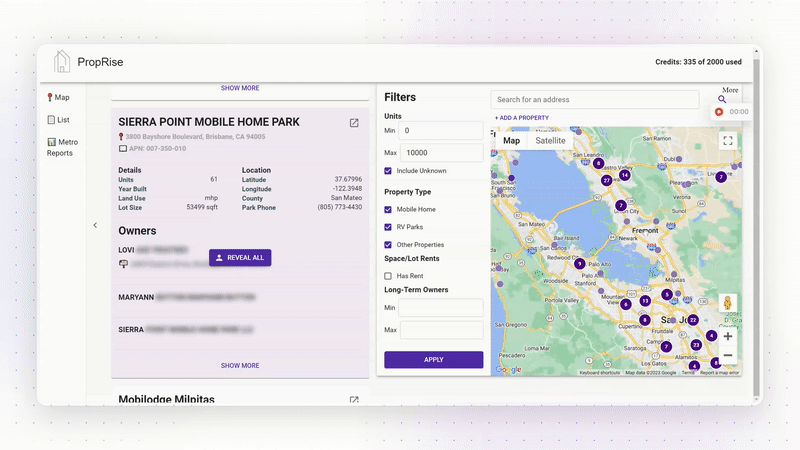Click the page vertical scrollbar
Viewport: 800px width, 450px height.
pos(757,224)
